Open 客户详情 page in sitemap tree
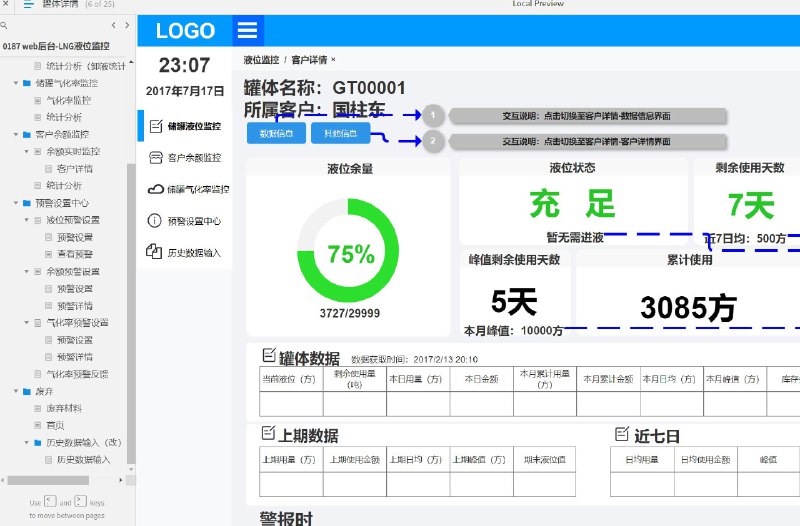 tap(74, 169)
